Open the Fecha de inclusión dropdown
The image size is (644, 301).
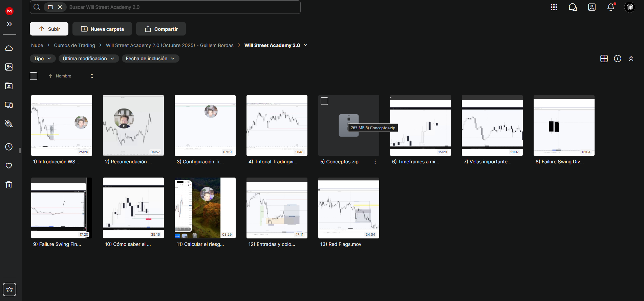click(x=150, y=59)
